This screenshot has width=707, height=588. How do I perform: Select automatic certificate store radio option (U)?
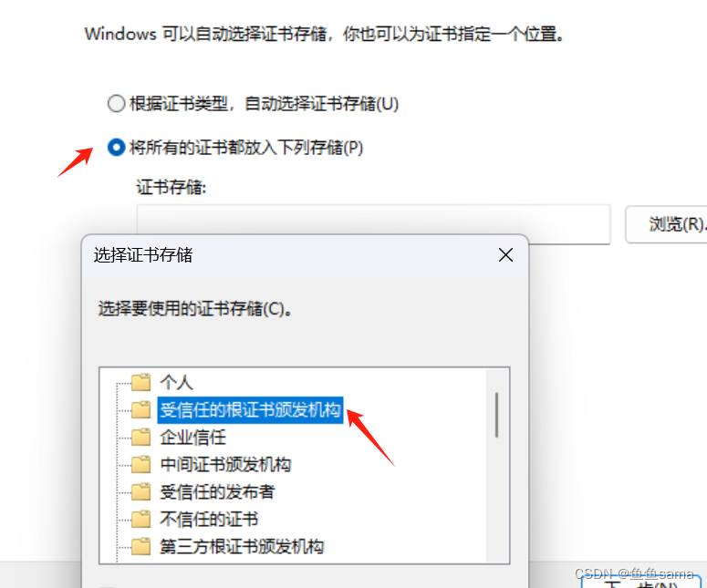coord(117,103)
